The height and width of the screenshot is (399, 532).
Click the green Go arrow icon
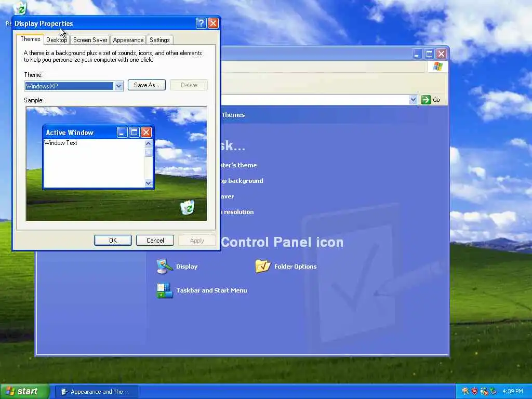pos(425,100)
